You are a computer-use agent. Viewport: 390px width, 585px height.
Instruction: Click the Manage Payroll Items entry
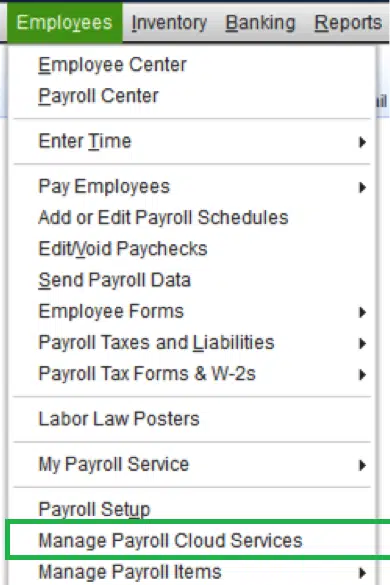point(130,572)
